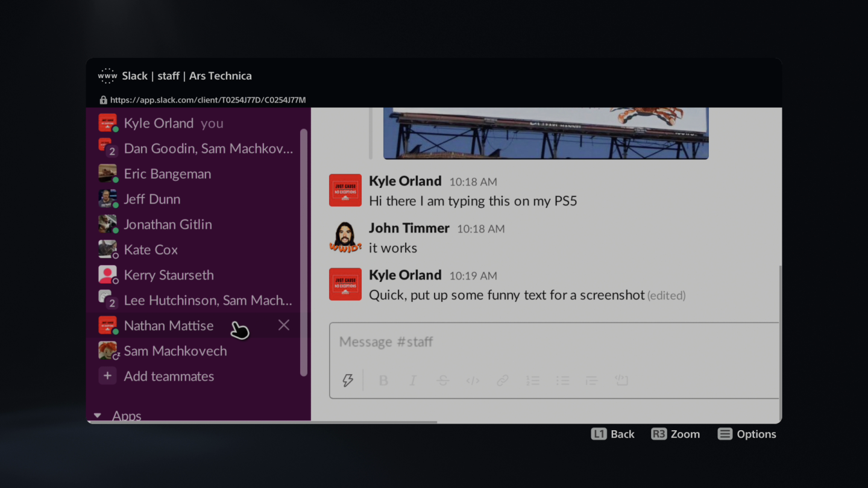Create an ordered list in the message box
868x488 pixels.
tap(533, 380)
